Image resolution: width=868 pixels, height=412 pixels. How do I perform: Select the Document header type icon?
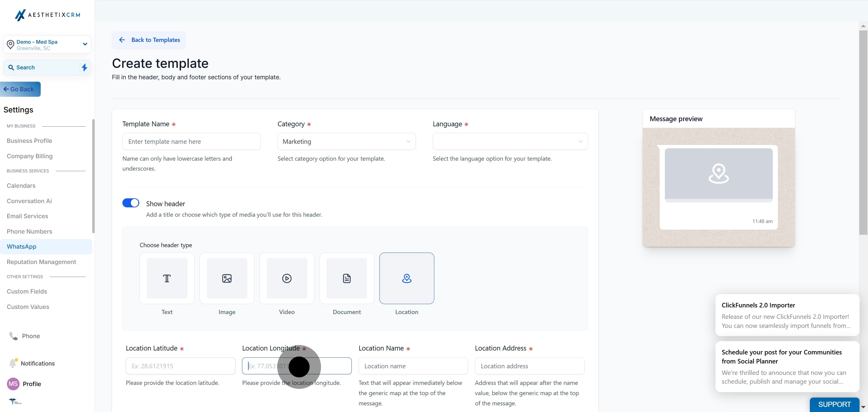(x=347, y=278)
